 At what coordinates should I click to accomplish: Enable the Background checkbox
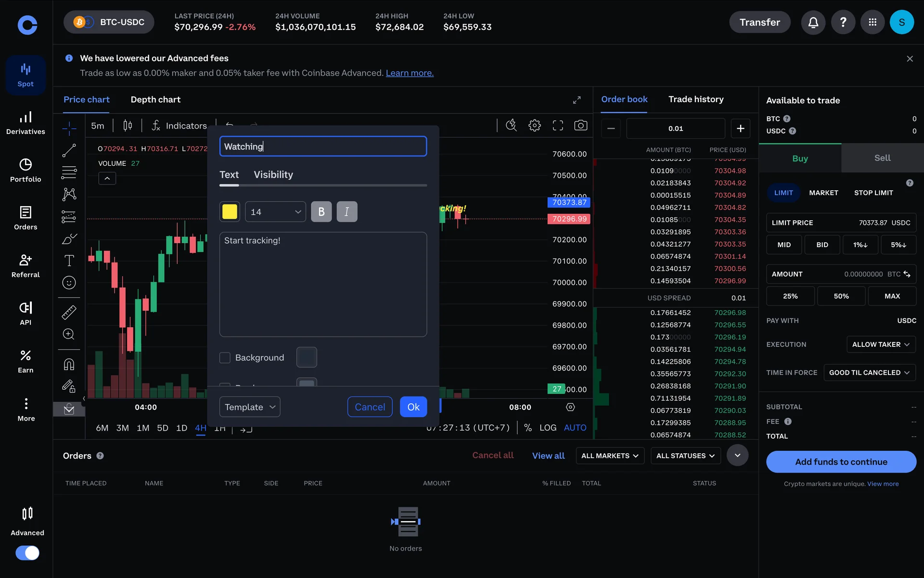click(x=225, y=358)
